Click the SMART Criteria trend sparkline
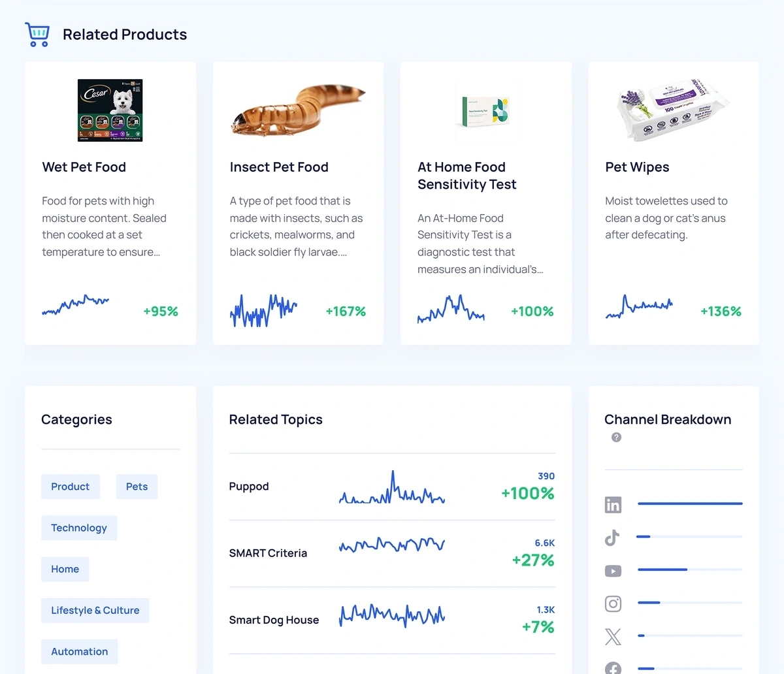784x674 pixels. click(x=392, y=545)
